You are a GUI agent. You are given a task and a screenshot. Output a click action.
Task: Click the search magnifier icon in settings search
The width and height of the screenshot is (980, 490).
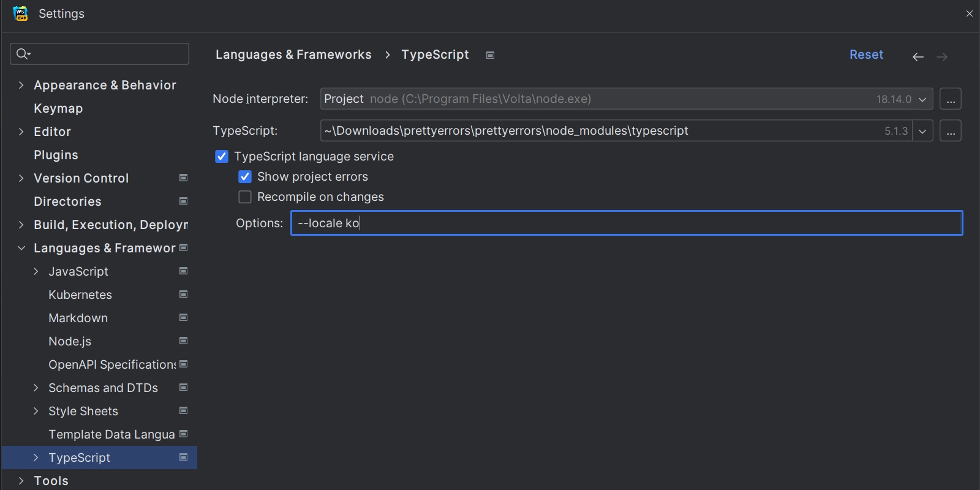(x=23, y=54)
